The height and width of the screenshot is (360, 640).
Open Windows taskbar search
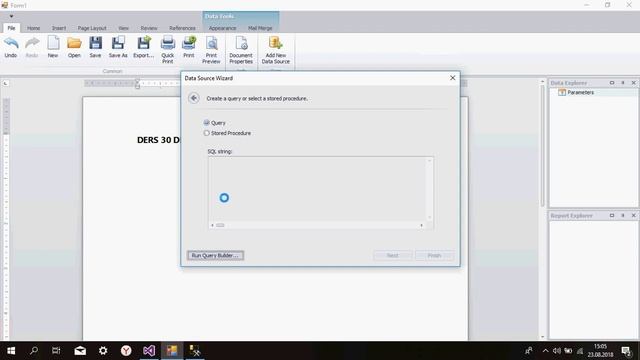point(34,351)
